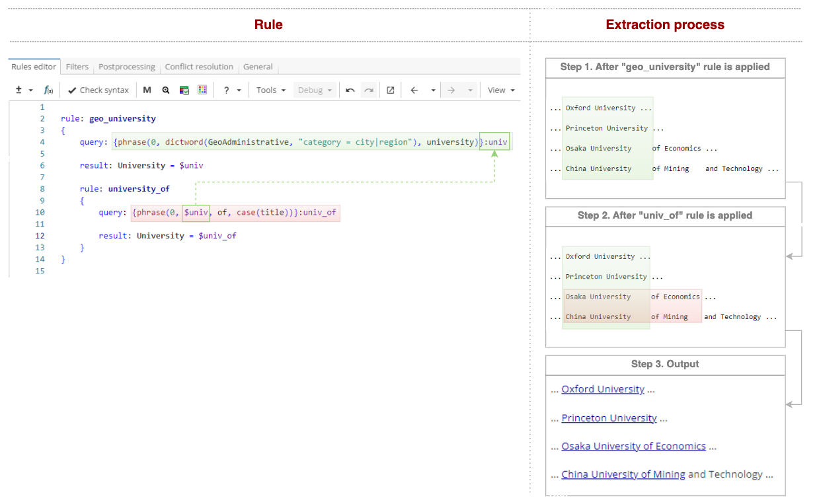Follow the Oxford University link

pos(603,389)
